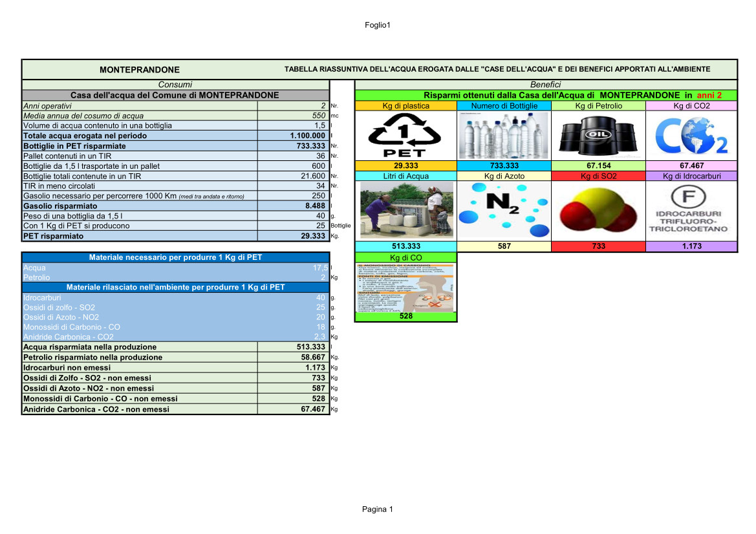
Task: Click the green 528 value under Kg di CO
Action: [x=406, y=317]
